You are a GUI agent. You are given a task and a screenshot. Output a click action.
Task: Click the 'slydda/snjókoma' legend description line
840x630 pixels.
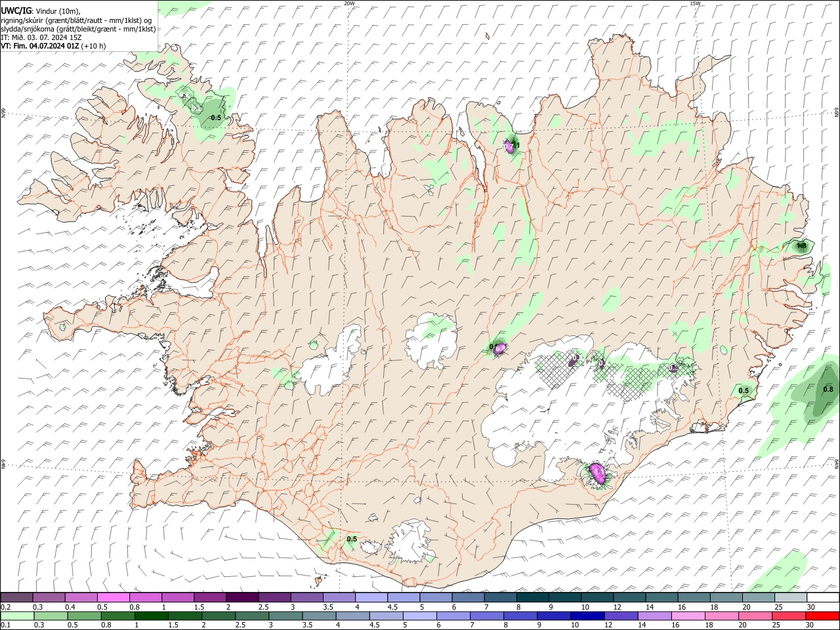tap(78, 29)
